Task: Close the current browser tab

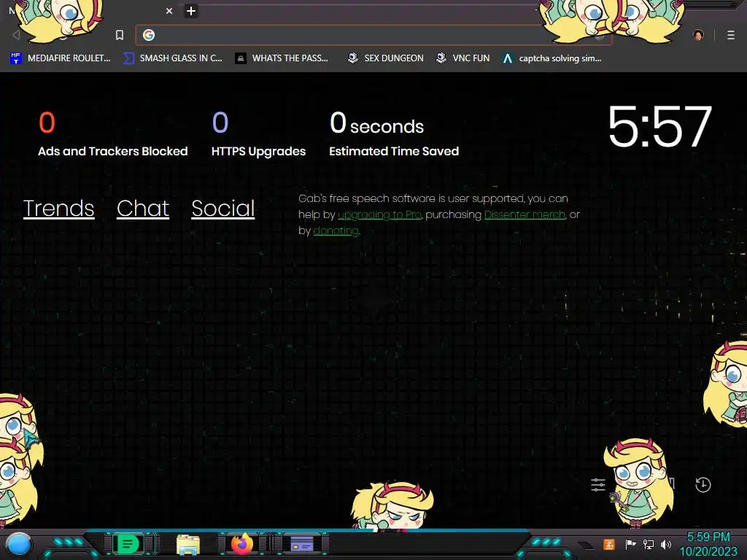Action: [x=169, y=11]
